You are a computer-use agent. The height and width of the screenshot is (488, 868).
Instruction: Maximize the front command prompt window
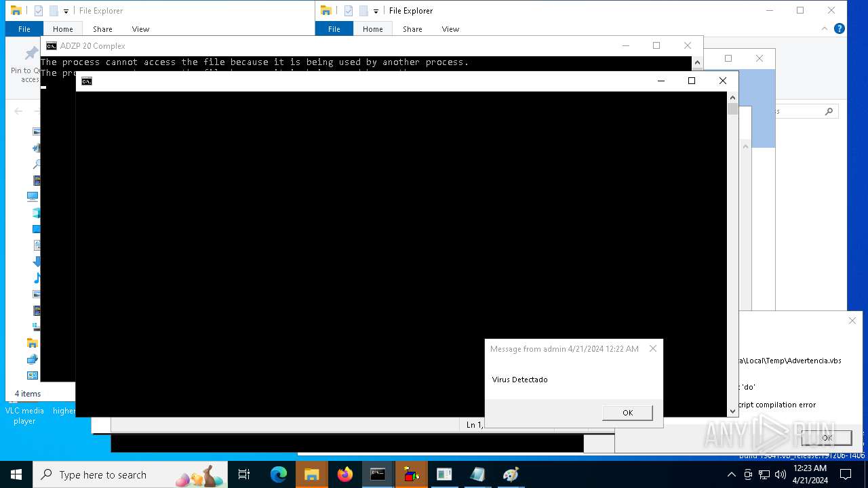pos(692,81)
